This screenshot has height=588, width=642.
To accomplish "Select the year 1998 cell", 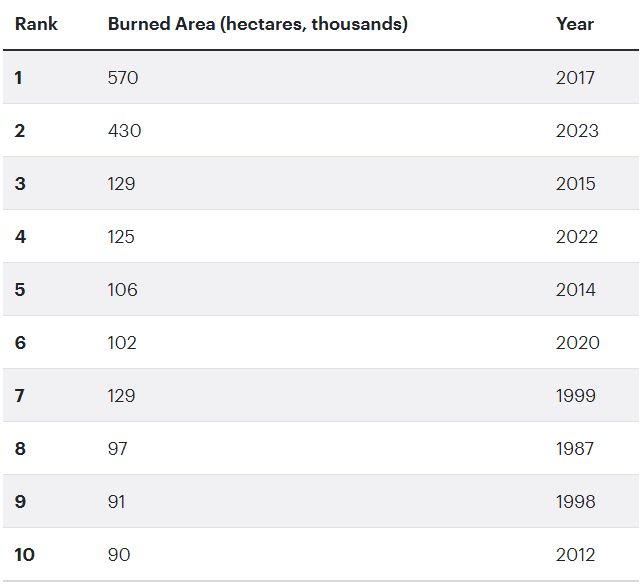I will pos(575,502).
